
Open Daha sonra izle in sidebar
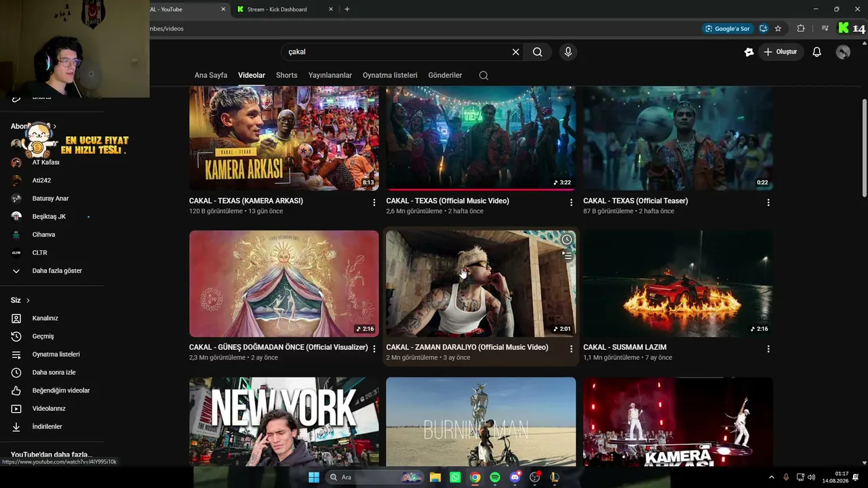point(54,372)
